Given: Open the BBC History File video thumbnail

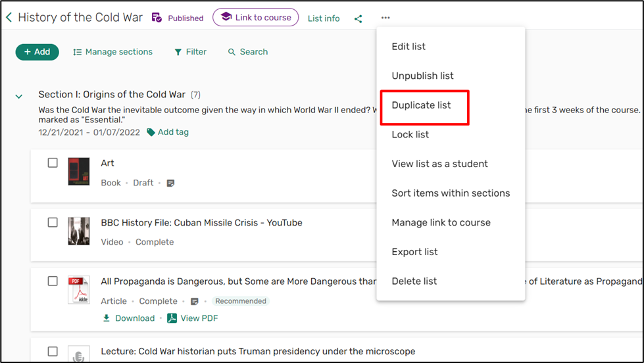Looking at the screenshot, I should point(79,231).
